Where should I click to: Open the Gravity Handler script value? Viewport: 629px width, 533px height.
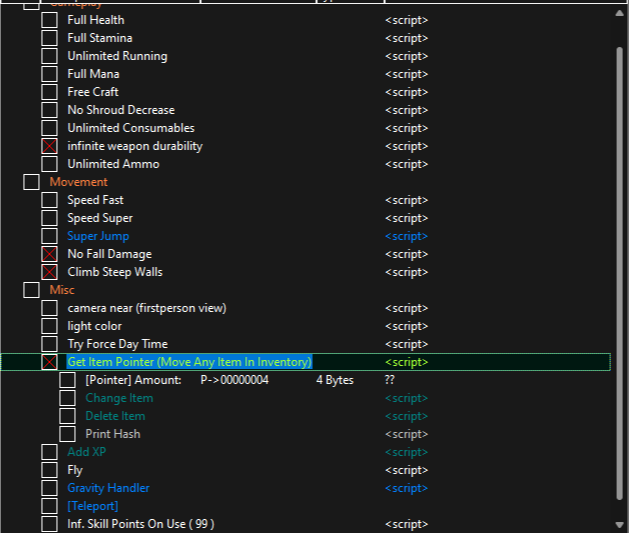pos(406,488)
